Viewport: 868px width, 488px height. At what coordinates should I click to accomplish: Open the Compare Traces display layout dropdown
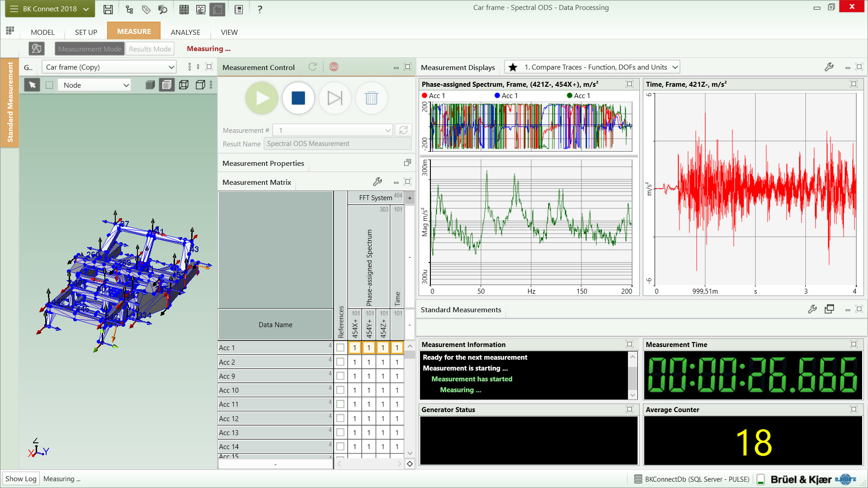coord(675,67)
